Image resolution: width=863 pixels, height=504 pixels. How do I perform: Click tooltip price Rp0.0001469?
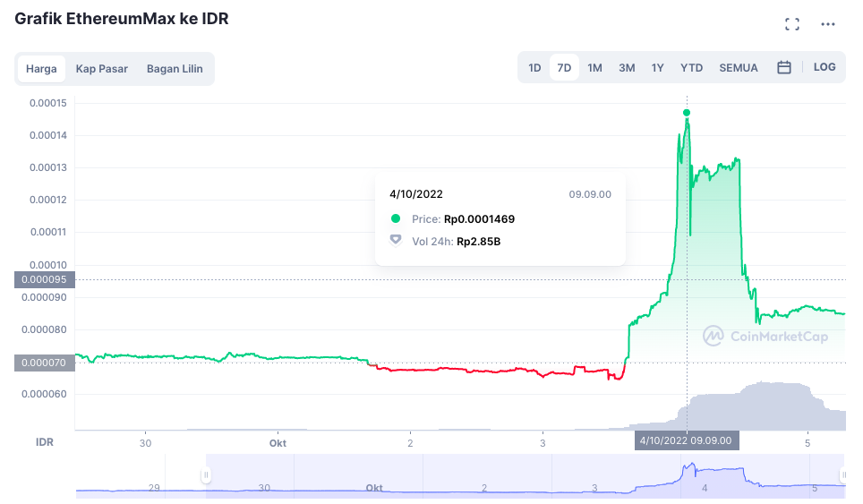coord(479,219)
